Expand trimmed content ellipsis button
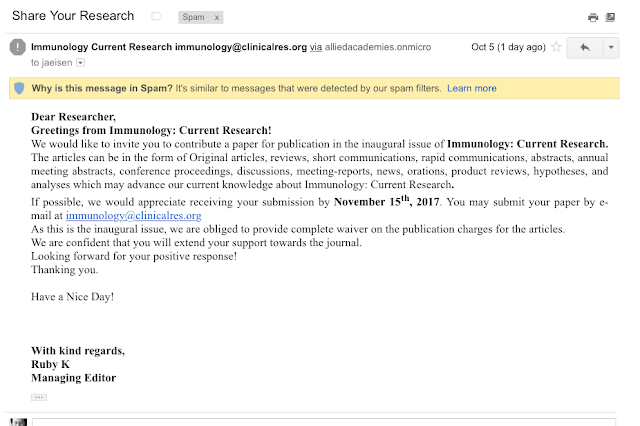 [39, 397]
